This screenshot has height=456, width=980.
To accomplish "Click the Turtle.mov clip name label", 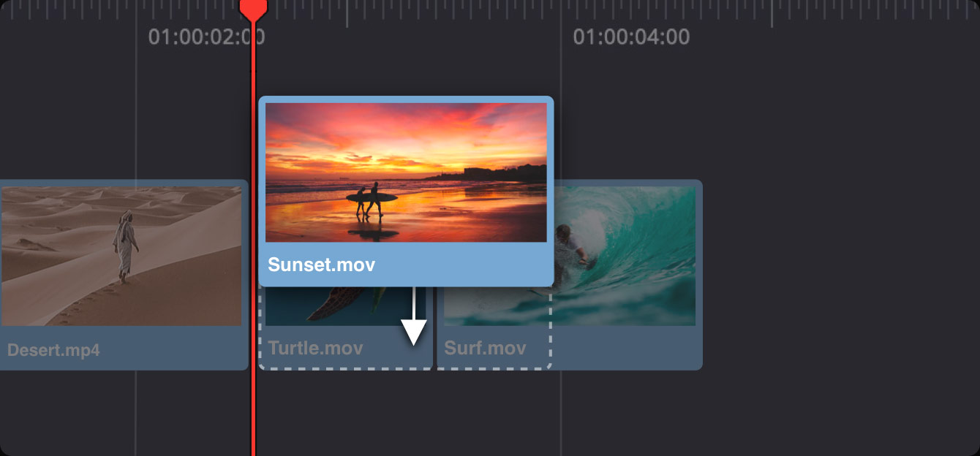I will click(315, 348).
